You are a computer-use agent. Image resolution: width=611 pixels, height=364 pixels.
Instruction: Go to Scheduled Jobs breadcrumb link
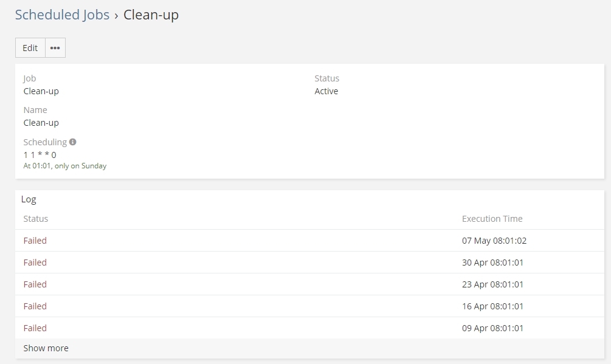click(62, 15)
